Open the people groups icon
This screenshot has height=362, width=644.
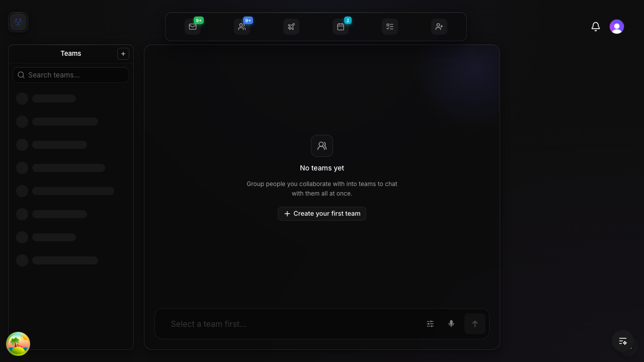click(x=242, y=27)
